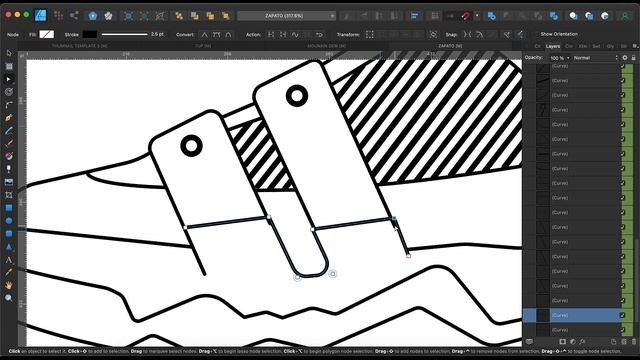Select the Artboard tool

9,66
